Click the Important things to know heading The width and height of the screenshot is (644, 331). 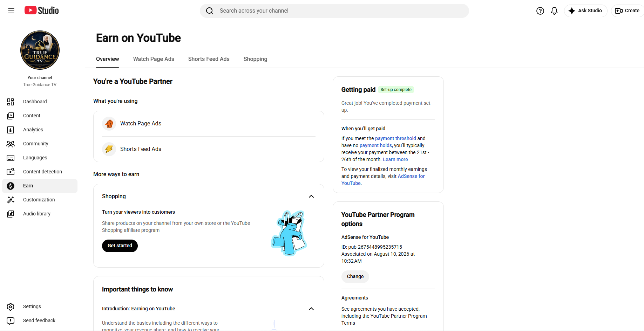(x=137, y=289)
